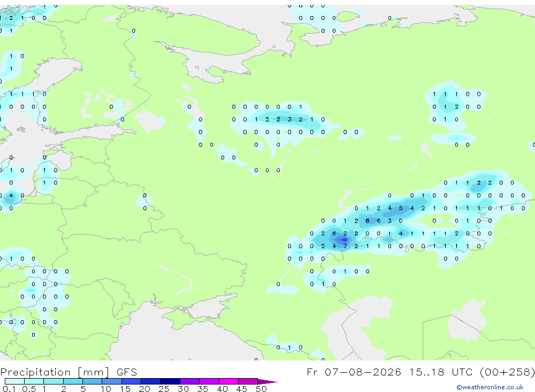Click the 40–45 mm magenta legend swatch
The height and width of the screenshot is (392, 535).
coord(228,381)
